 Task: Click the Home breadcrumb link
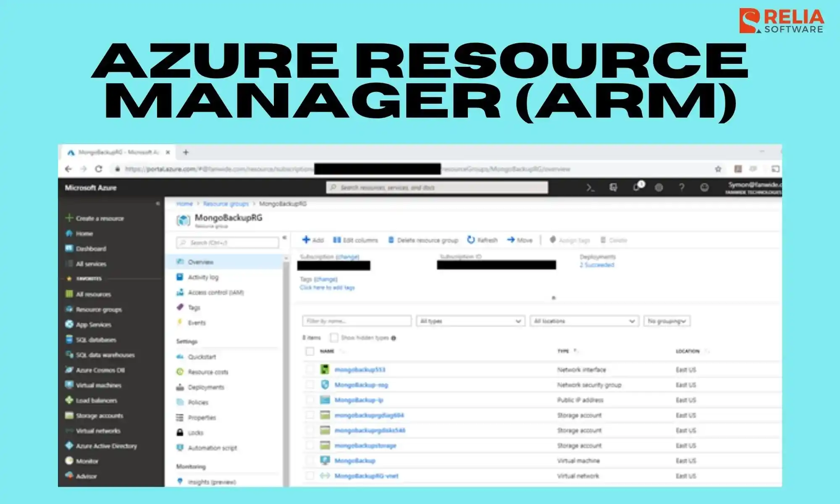tap(184, 204)
